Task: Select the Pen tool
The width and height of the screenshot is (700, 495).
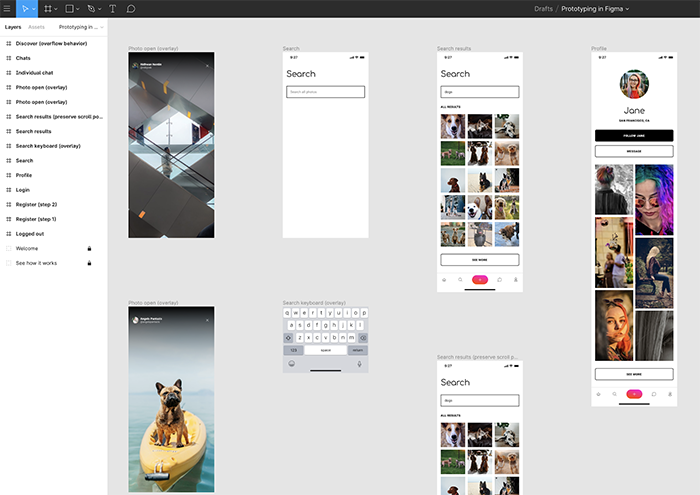Action: click(91, 8)
